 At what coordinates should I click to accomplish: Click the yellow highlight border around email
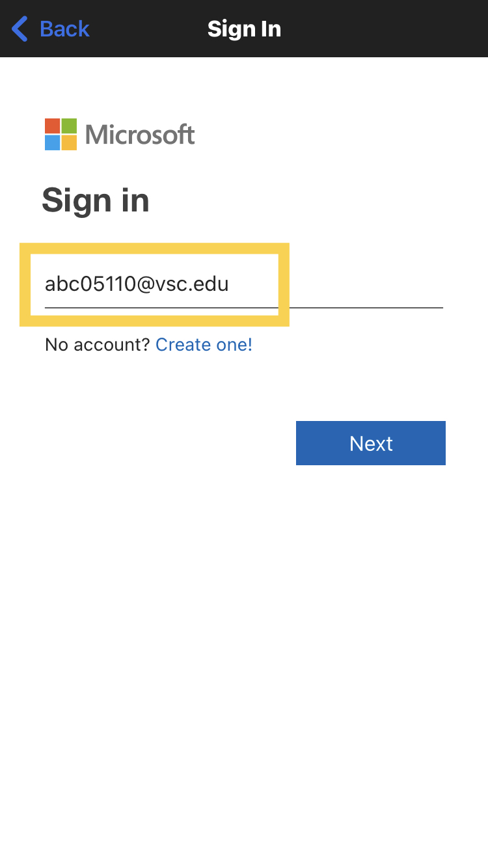(x=25, y=284)
